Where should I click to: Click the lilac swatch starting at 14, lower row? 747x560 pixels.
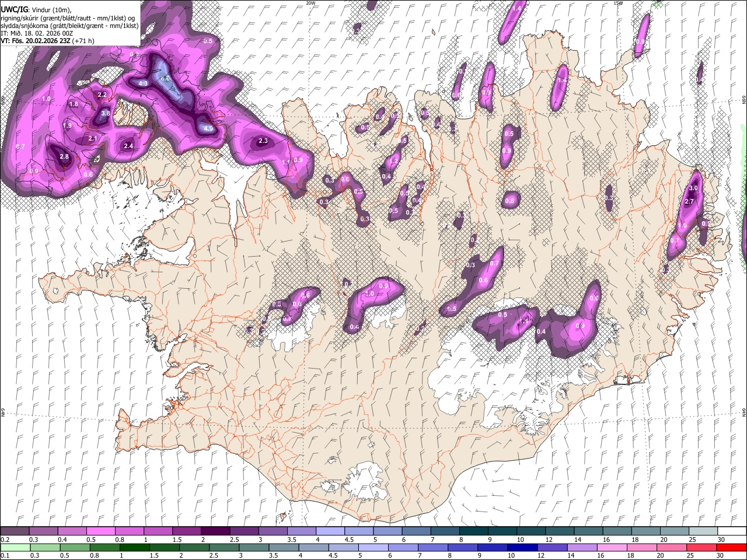click(x=581, y=547)
